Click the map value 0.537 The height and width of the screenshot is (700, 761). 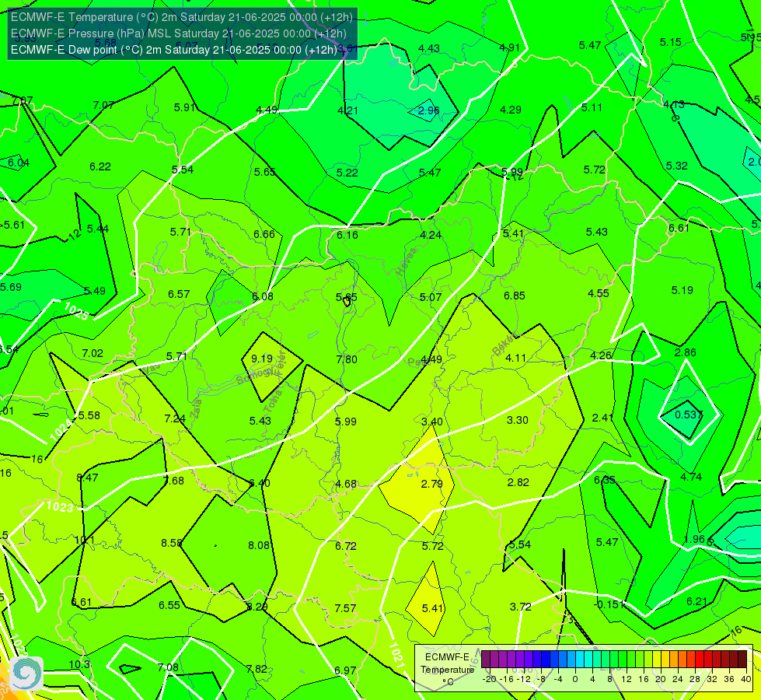689,415
